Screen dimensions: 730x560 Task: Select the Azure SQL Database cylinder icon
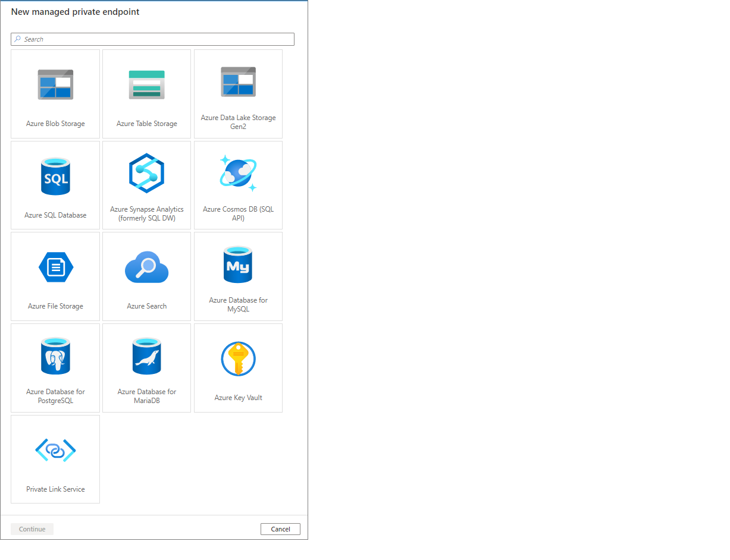(55, 176)
